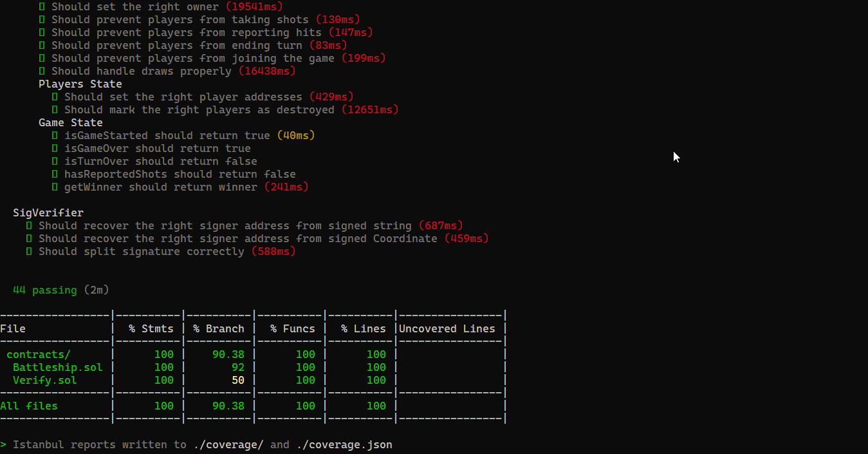Click the 'Uncovered Lines' column header
The height and width of the screenshot is (454, 868).
pyautogui.click(x=447, y=328)
